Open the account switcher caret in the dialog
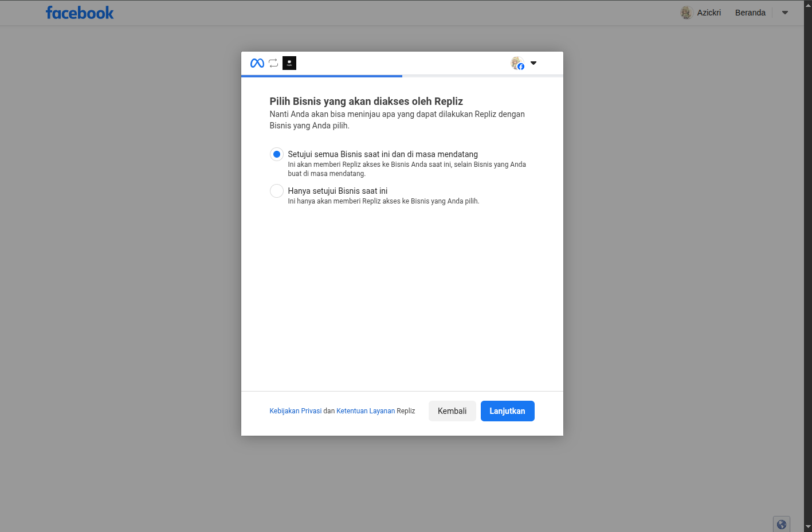The height and width of the screenshot is (532, 812). (x=534, y=63)
